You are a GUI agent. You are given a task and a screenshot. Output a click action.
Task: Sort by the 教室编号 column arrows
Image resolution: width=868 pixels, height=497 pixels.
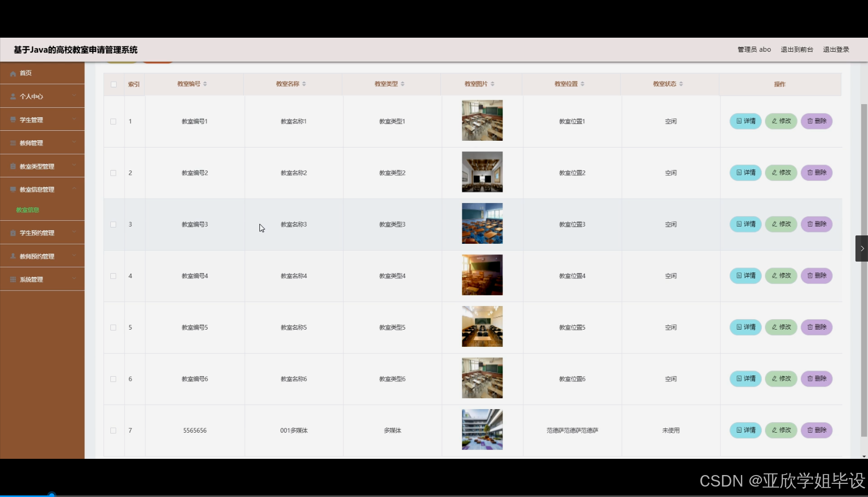tap(205, 84)
